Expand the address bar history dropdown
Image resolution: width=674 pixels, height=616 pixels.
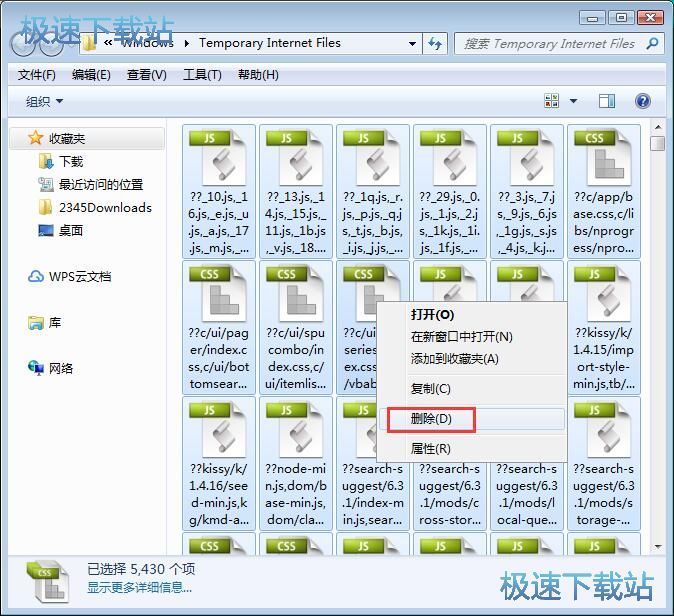pos(412,43)
